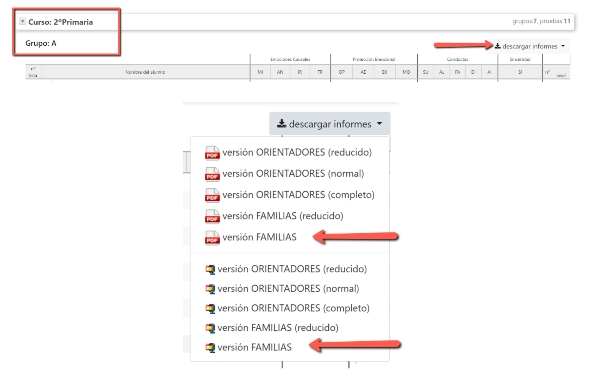Collapse the Curso: 2ºPrimaria section arrow
This screenshot has height=388, width=592.
[23, 22]
